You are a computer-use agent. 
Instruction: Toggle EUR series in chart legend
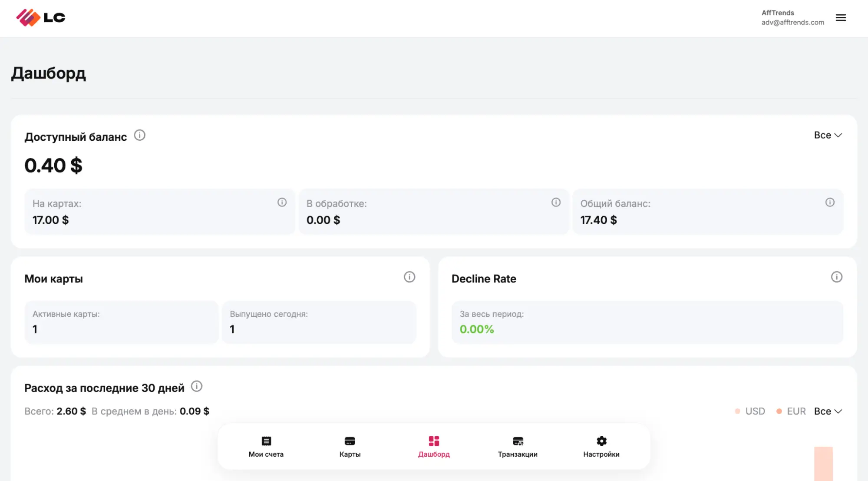click(791, 411)
